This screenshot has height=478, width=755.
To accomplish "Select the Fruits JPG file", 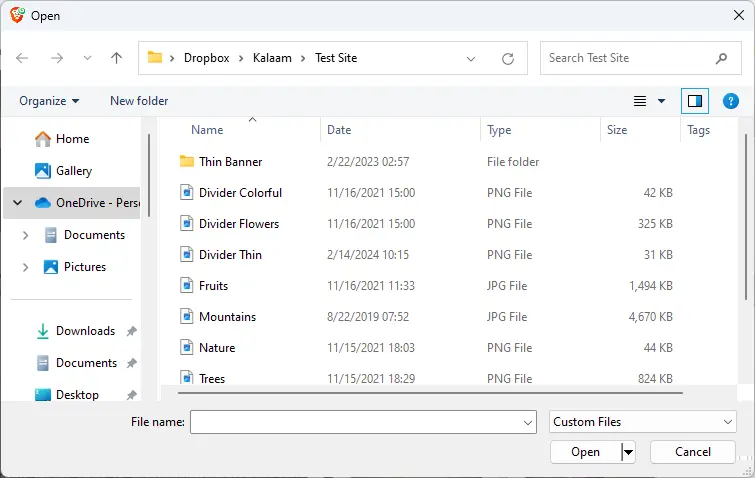I will point(213,286).
